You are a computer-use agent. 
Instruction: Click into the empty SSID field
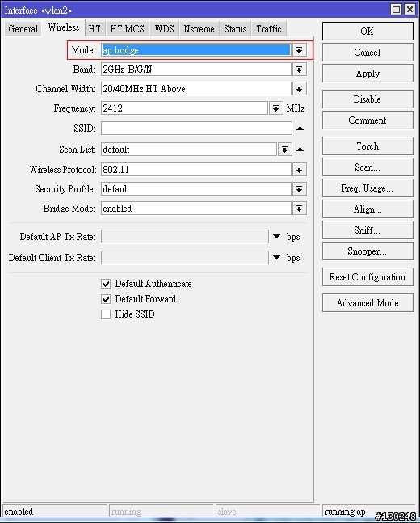tap(196, 129)
